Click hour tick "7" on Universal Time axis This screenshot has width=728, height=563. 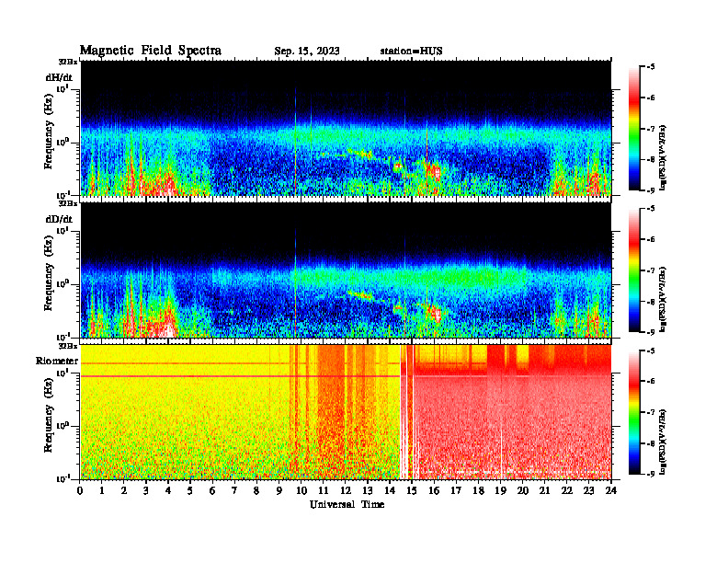click(234, 490)
